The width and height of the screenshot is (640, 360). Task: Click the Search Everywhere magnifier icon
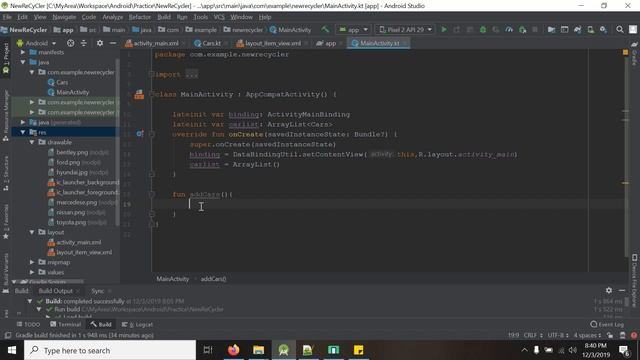pos(620,29)
